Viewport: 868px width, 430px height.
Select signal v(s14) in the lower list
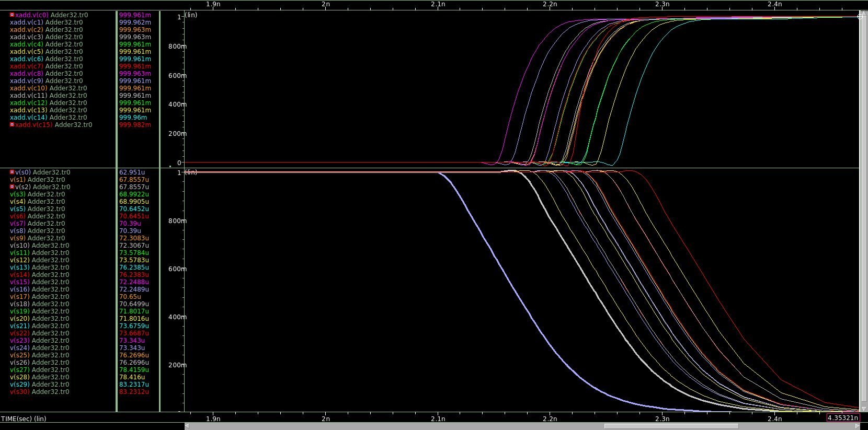tap(39, 275)
